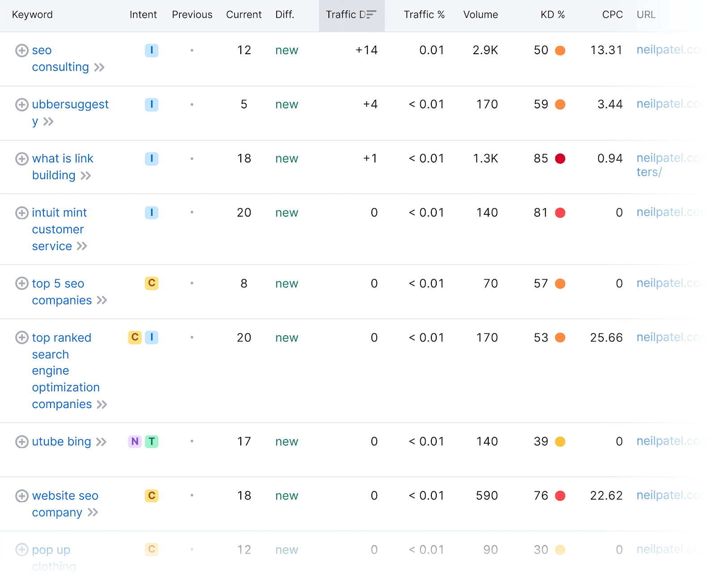Open the double-chevron after 'website seo company'
Viewport: 716px width, 588px height.
93,513
